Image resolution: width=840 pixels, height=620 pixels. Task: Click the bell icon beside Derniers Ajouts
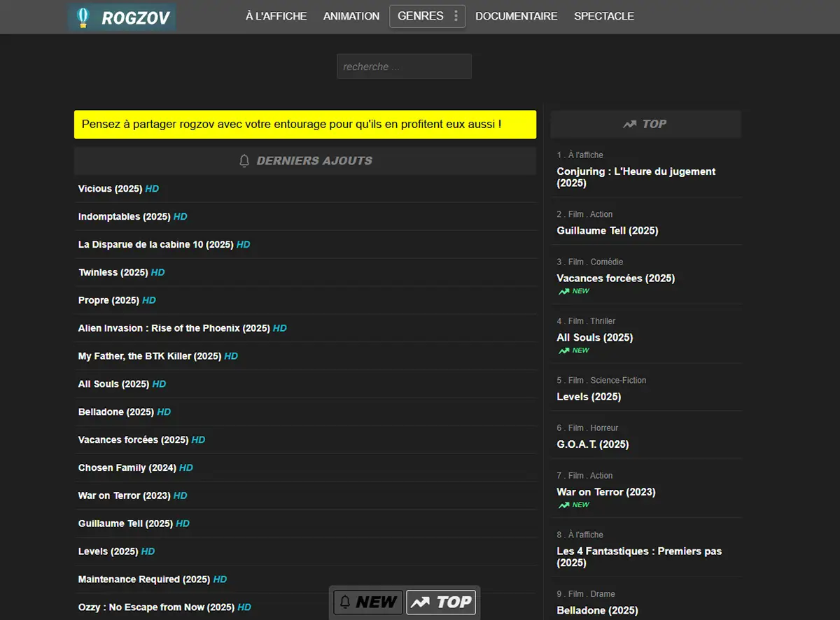click(x=244, y=161)
